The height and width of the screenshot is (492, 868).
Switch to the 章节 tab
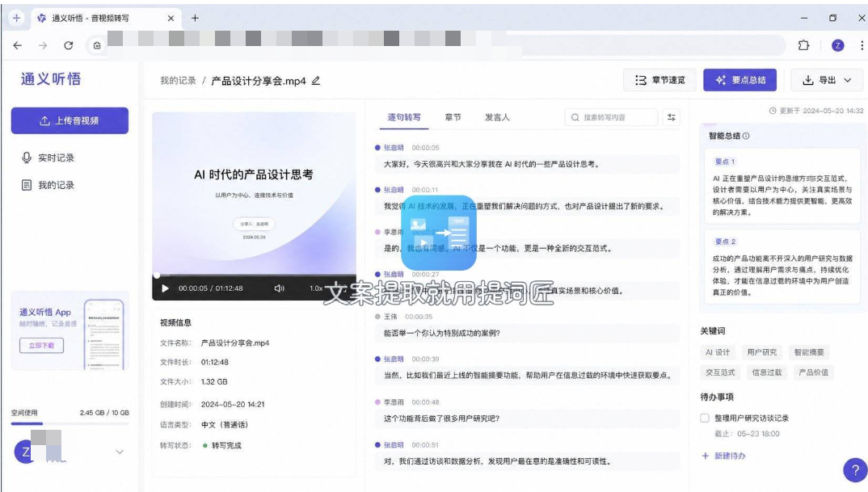coord(453,117)
